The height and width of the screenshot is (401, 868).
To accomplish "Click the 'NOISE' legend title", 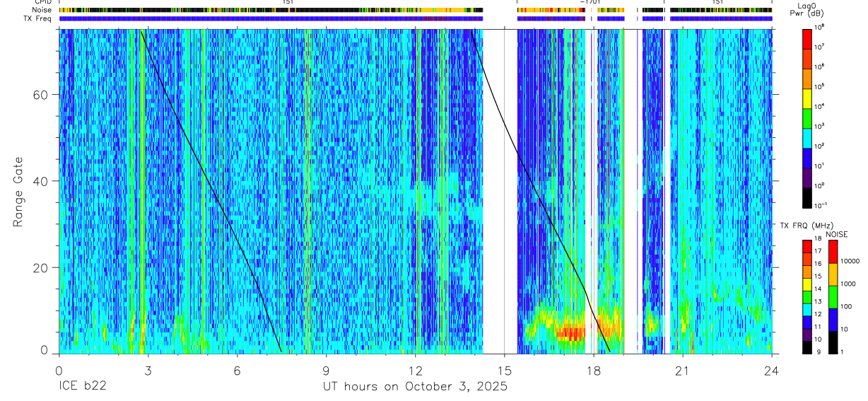I will click(836, 234).
